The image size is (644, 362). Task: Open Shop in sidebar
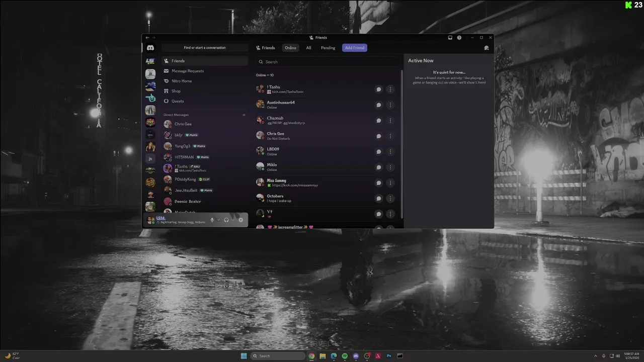[x=205, y=91]
